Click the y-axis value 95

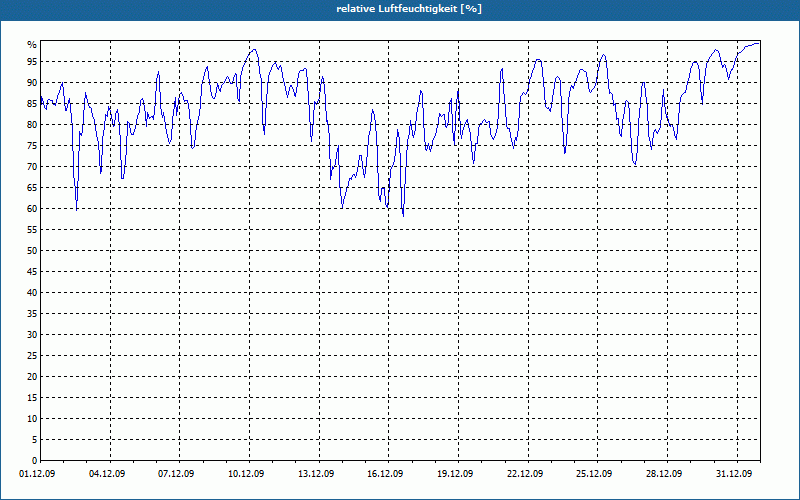[x=32, y=62]
